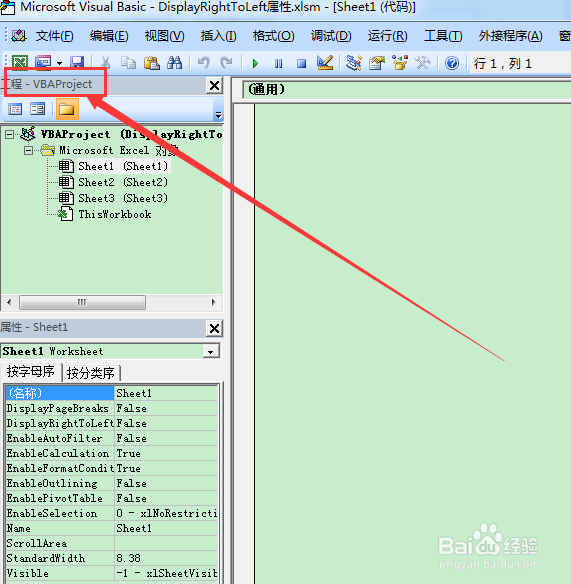Open the 插入(I) menu
The height and width of the screenshot is (584, 571).
pos(218,36)
